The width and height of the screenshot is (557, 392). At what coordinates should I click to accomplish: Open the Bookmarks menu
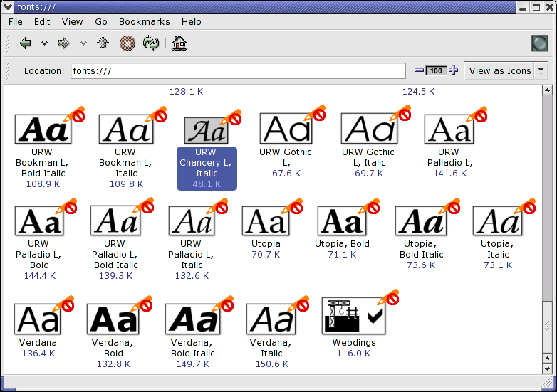[x=144, y=22]
